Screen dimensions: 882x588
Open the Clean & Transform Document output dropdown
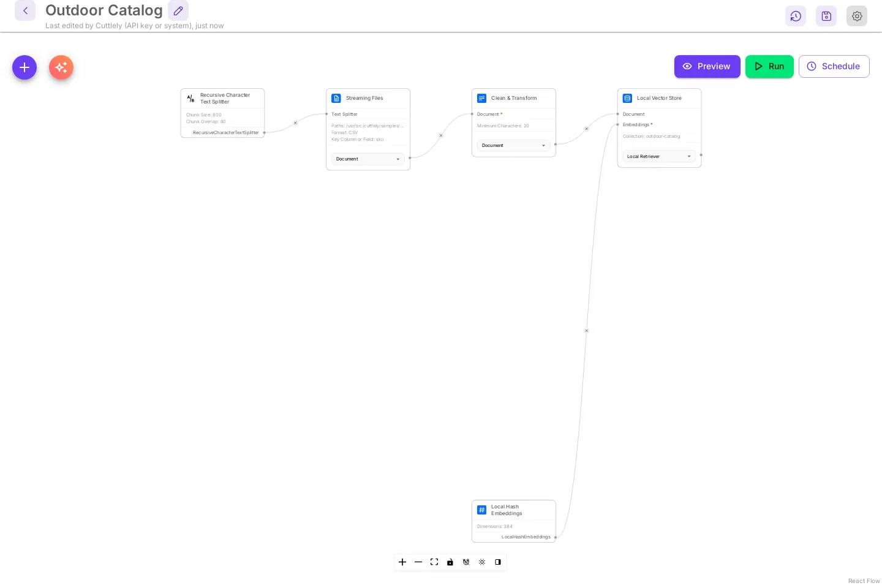[514, 145]
